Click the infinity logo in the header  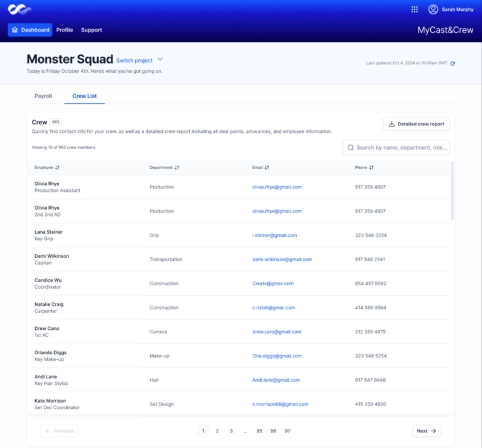click(19, 9)
